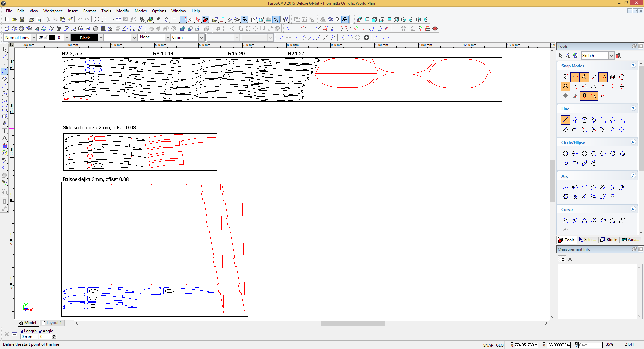
Task: Select the Text tool in the left toolbar
Action: [5, 138]
